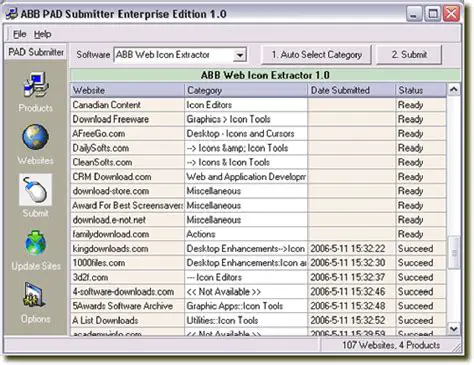Click the 2006-5-11 15:32:52 date cell
The image size is (474, 365).
(x=352, y=320)
